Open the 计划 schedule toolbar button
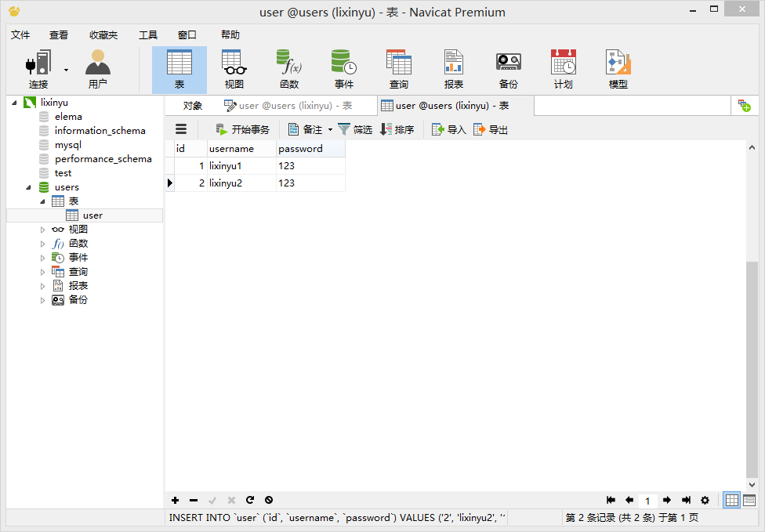Image resolution: width=765 pixels, height=532 pixels. [563, 70]
